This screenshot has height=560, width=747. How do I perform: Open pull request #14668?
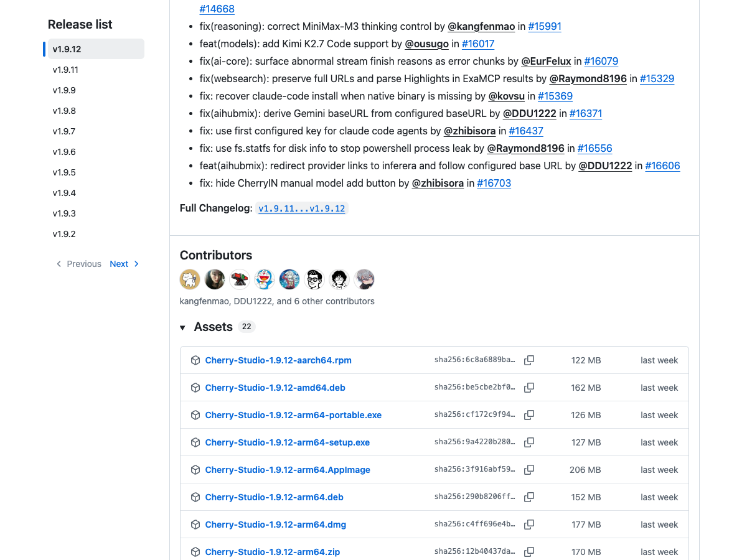click(x=217, y=9)
